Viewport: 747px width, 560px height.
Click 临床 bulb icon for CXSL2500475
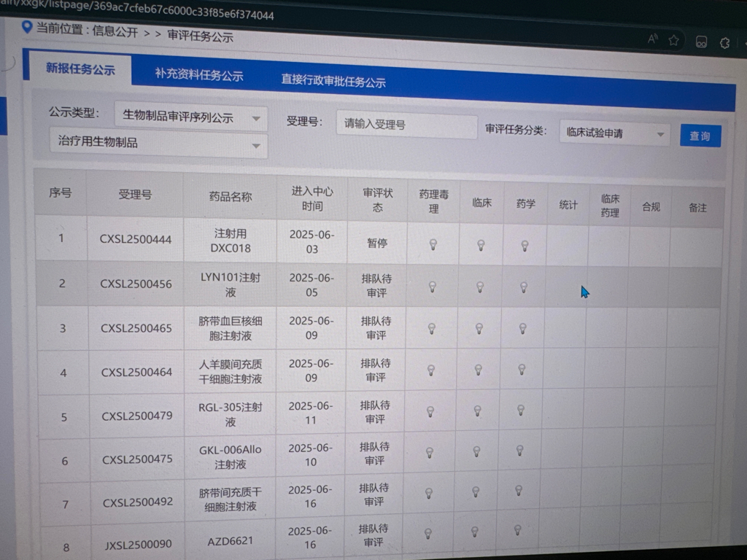tap(476, 451)
